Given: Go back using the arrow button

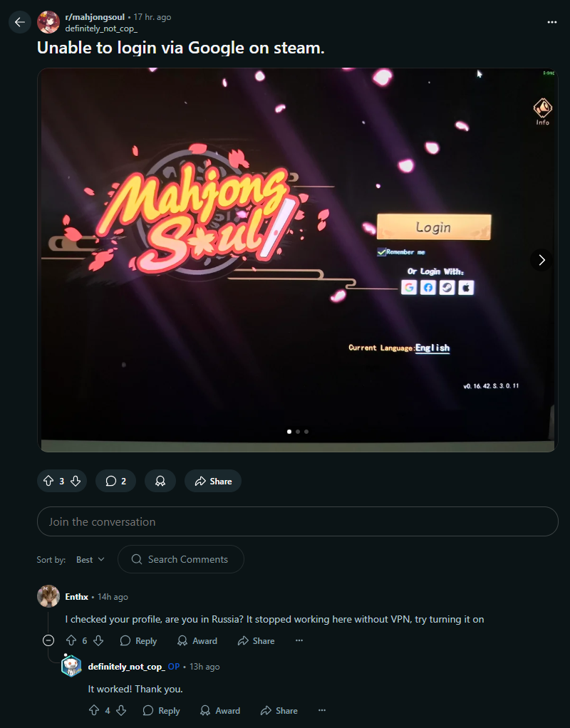Looking at the screenshot, I should click(x=20, y=22).
